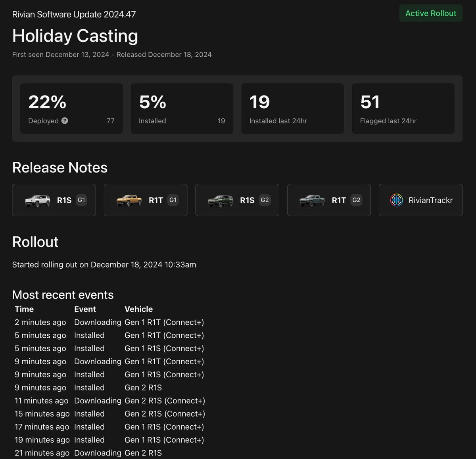Click the Active Rollout status badge
The height and width of the screenshot is (459, 476).
(431, 13)
